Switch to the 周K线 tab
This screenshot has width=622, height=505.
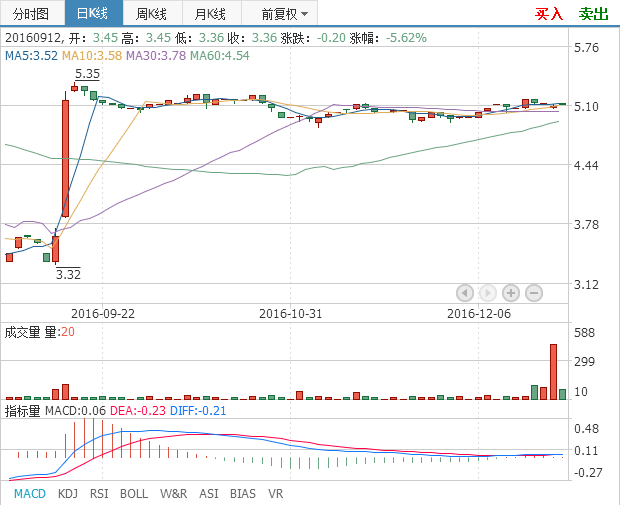click(152, 14)
